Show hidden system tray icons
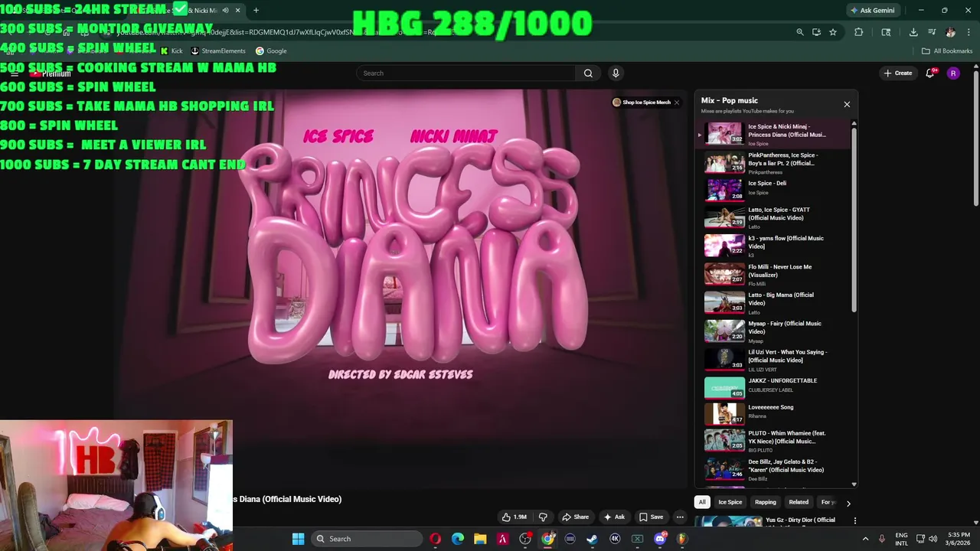Screen dimensions: 980x551 click(x=866, y=539)
